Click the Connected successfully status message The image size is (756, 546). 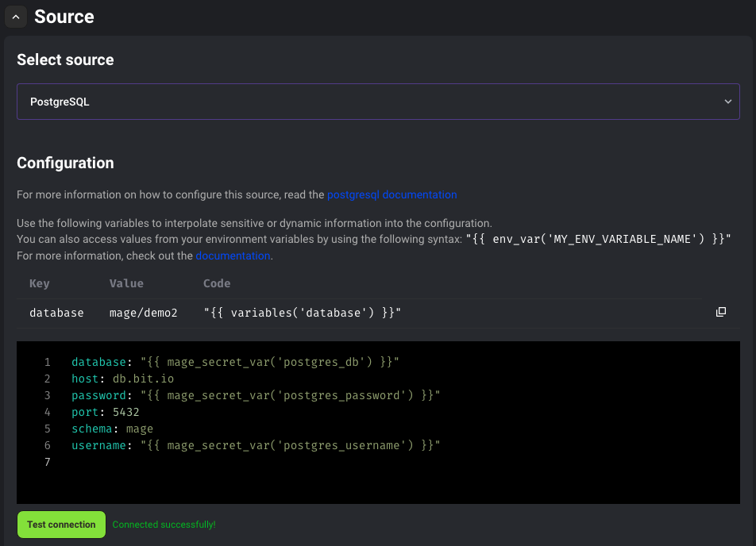pyautogui.click(x=164, y=525)
